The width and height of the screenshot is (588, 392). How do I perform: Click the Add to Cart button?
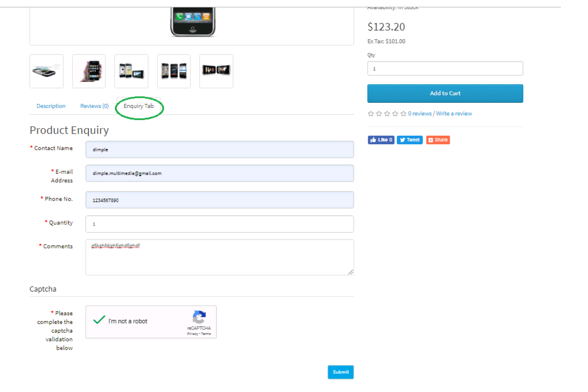[445, 93]
